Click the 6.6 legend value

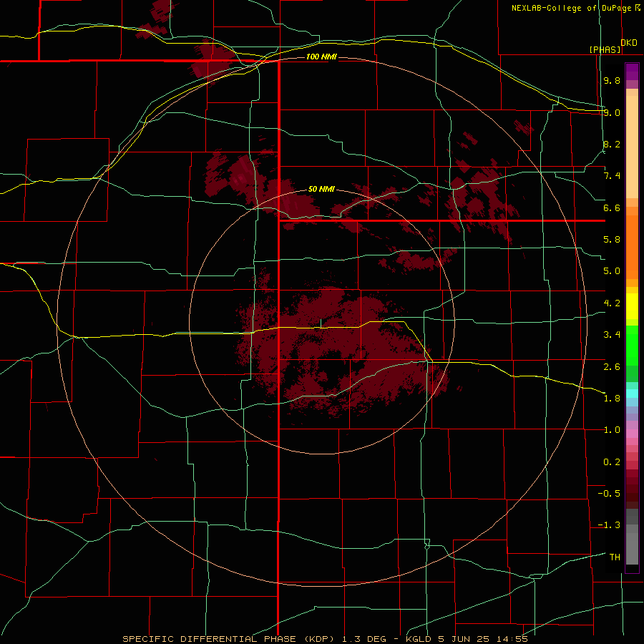coord(612,208)
